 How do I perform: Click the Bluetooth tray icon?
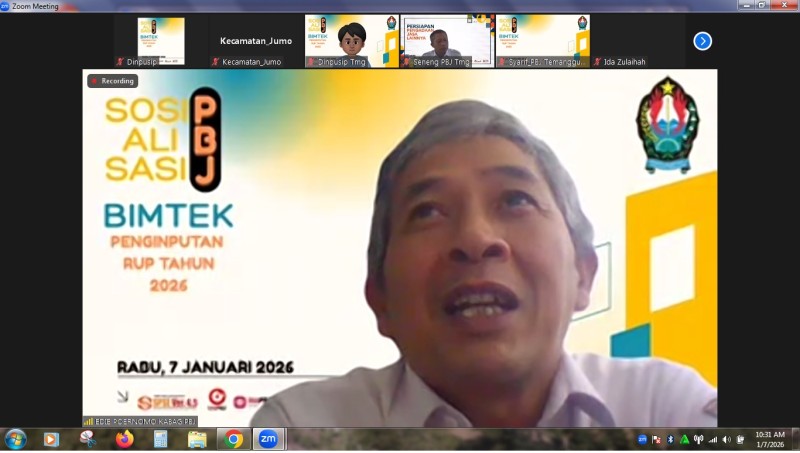(670, 439)
